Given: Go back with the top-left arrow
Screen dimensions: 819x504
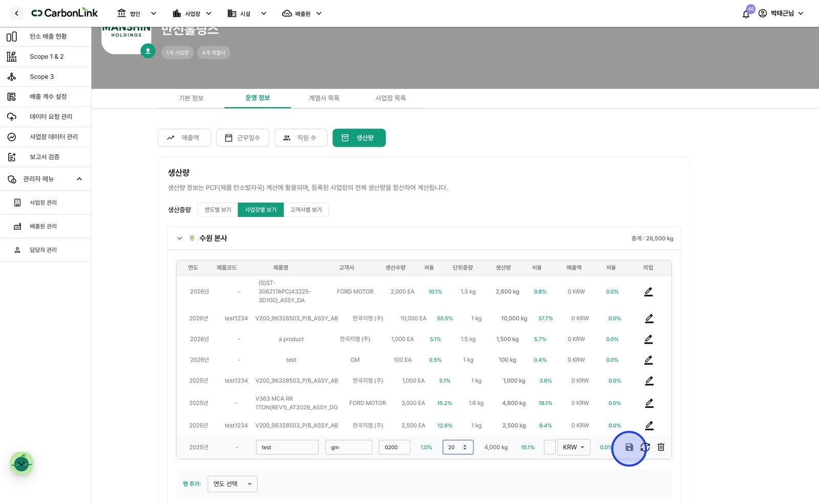Looking at the screenshot, I should [x=16, y=13].
